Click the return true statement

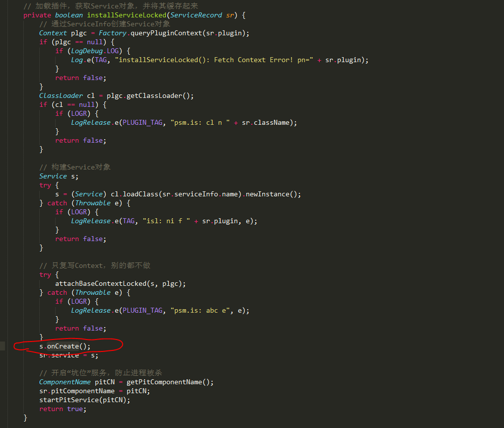click(x=63, y=409)
